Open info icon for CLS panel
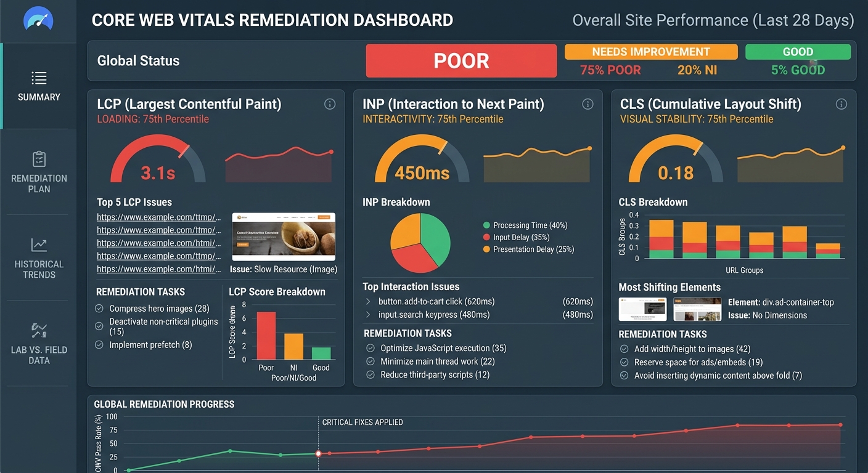This screenshot has width=868, height=473. pyautogui.click(x=841, y=104)
